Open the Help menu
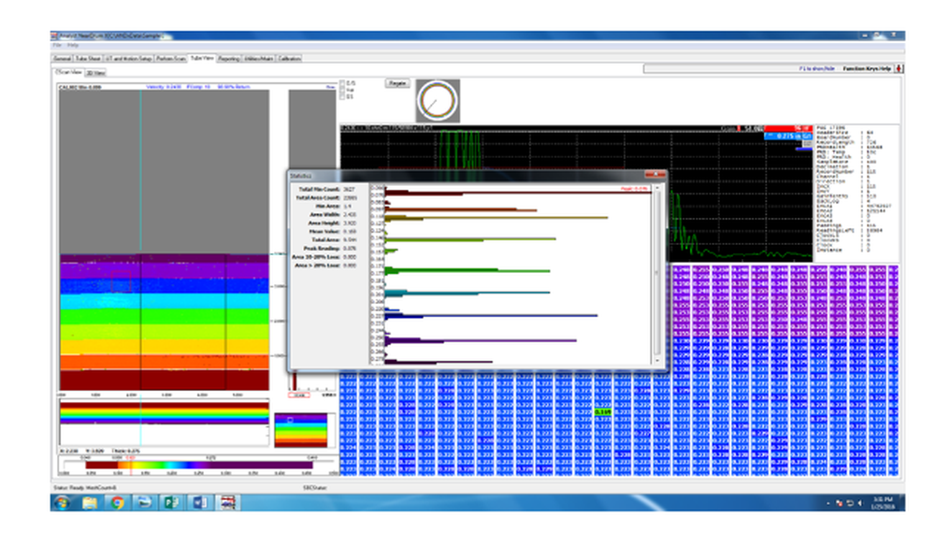 pyautogui.click(x=73, y=45)
